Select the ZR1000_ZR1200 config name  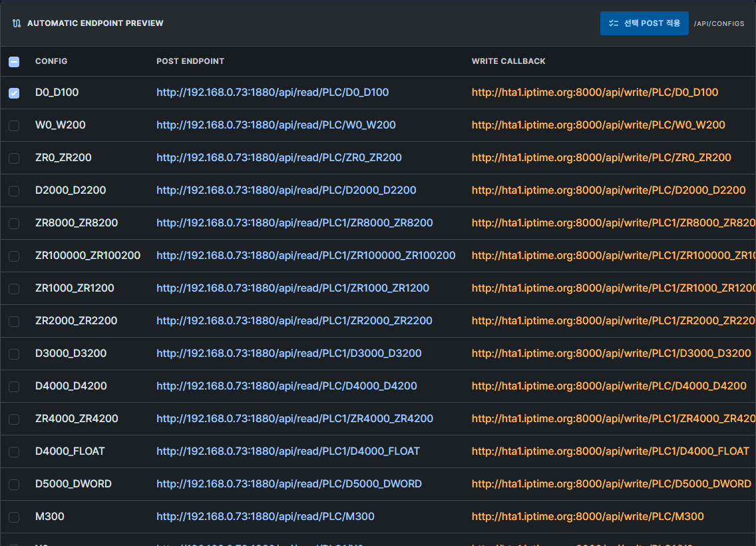[75, 288]
